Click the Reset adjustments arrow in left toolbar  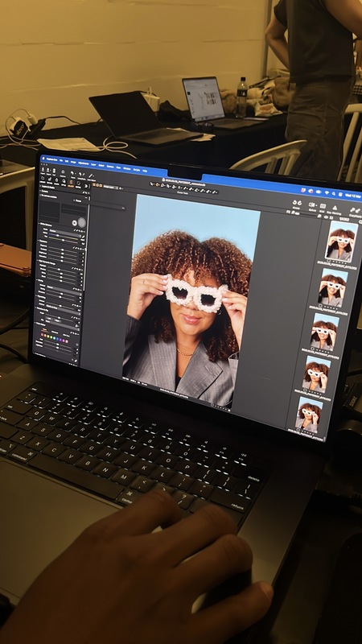click(x=72, y=173)
